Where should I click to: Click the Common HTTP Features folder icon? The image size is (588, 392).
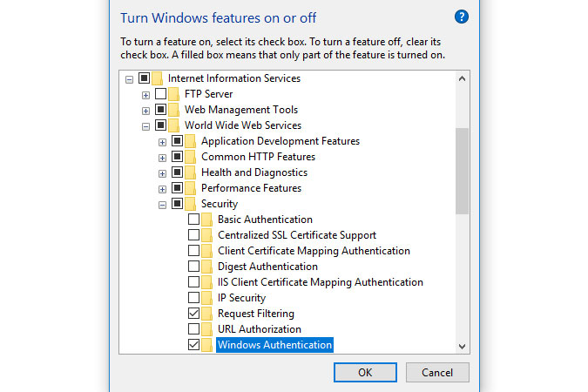191,157
